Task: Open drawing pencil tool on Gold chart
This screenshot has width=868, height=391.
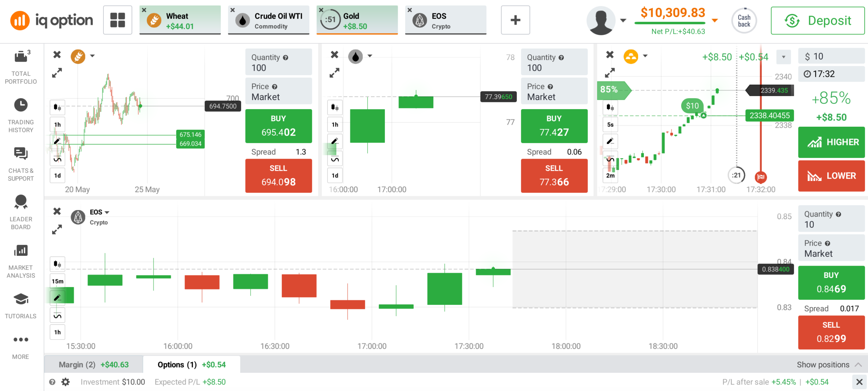Action: pos(610,141)
